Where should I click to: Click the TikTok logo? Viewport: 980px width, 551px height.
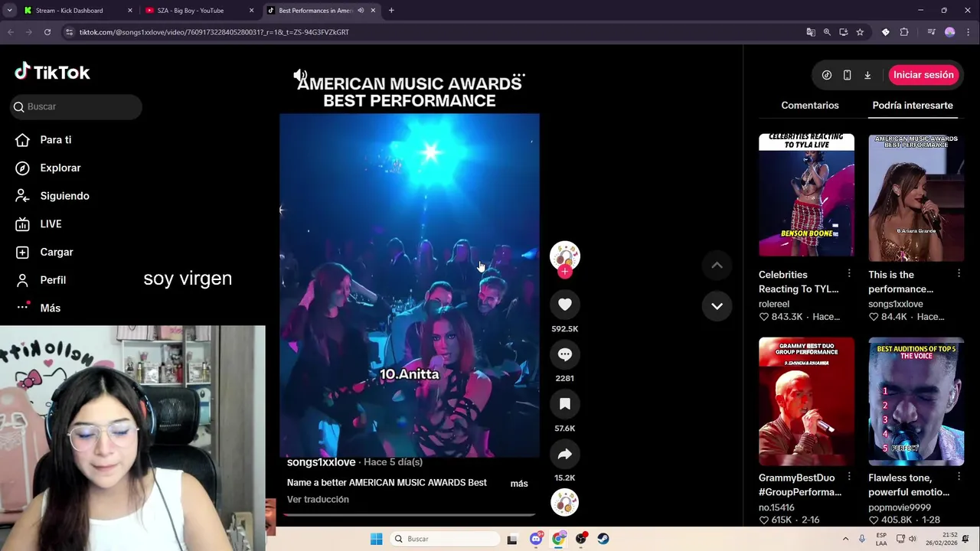52,72
